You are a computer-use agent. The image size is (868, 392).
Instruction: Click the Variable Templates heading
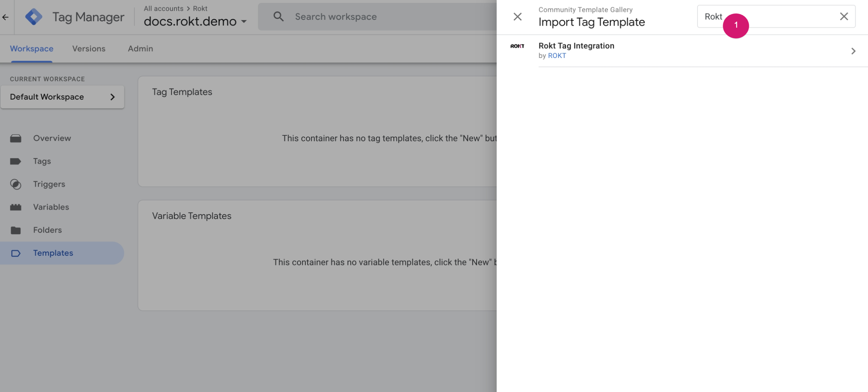pyautogui.click(x=192, y=216)
